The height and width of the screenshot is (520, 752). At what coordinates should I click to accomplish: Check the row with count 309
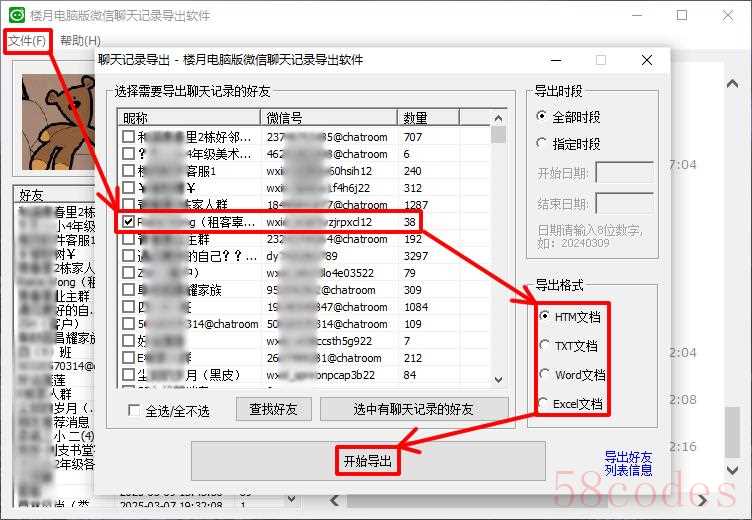pyautogui.click(x=128, y=290)
